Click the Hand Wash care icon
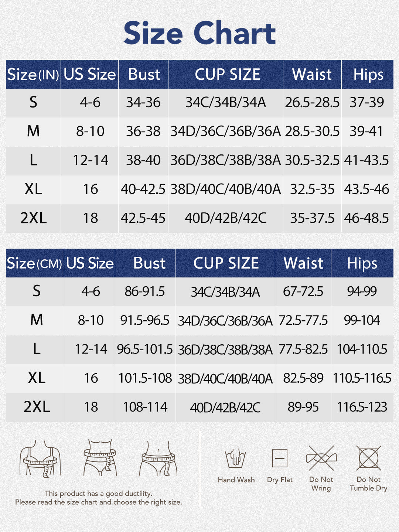The width and height of the screenshot is (399, 532). tap(236, 458)
